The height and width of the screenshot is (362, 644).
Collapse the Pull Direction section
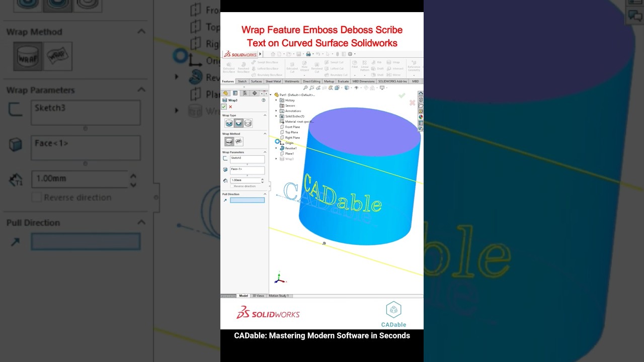[x=265, y=194]
